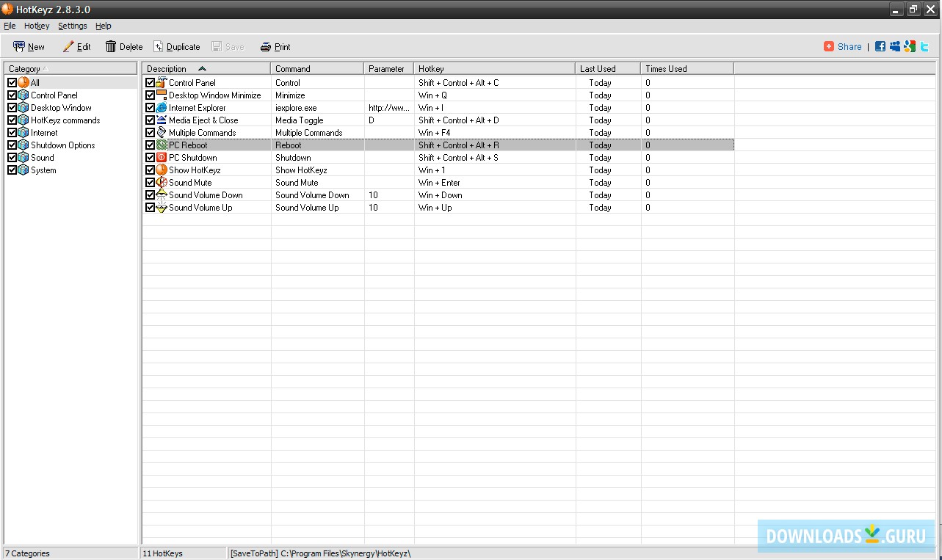Click the Sound Volume Down row icon
The image size is (942, 560).
[x=162, y=195]
